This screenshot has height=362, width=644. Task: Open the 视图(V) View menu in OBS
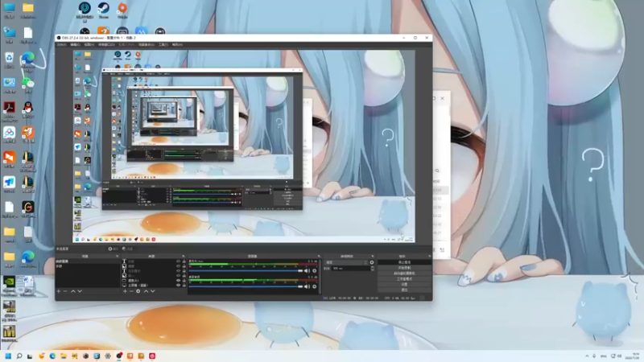click(89, 44)
